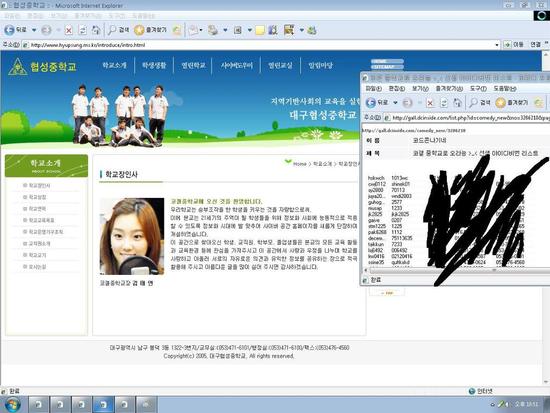Click the Research icon in main toolbar
The image size is (550, 413).
[273, 30]
